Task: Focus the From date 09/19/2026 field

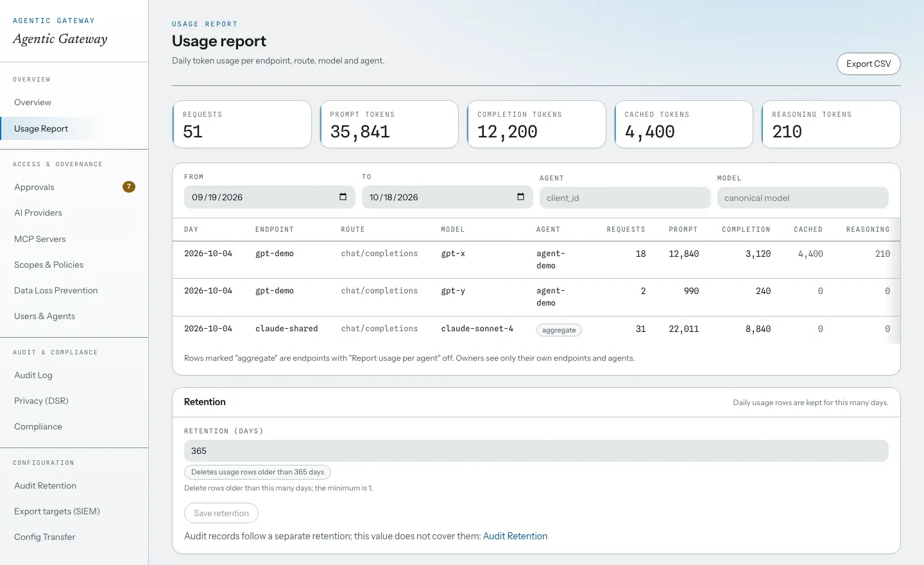Action: [269, 197]
